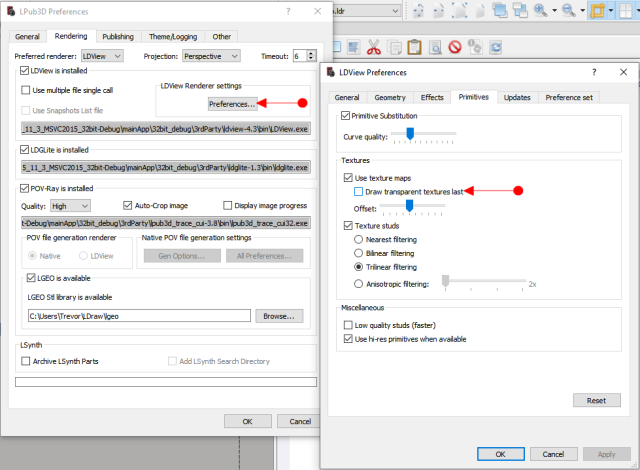Click the zoom out magnifier icon

click(569, 10)
